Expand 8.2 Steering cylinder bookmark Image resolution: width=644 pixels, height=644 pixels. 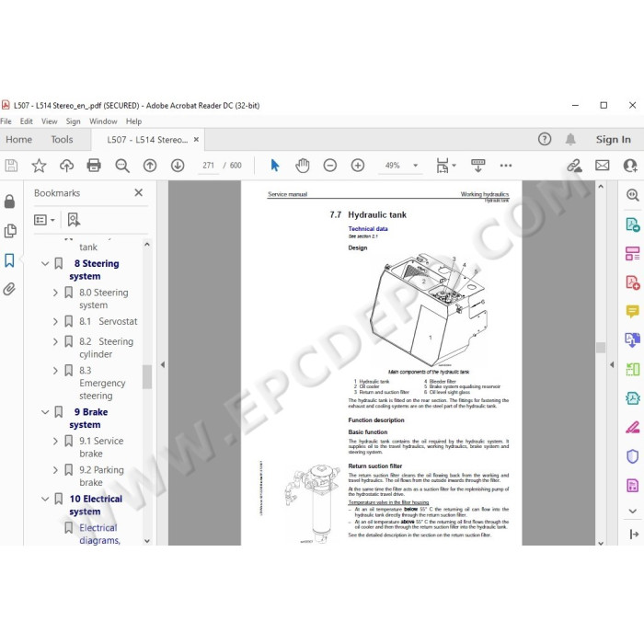click(55, 341)
